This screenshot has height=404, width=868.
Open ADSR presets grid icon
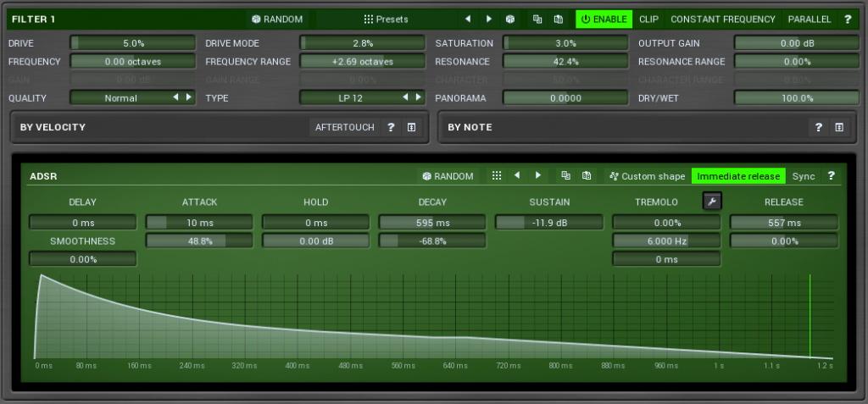point(497,176)
